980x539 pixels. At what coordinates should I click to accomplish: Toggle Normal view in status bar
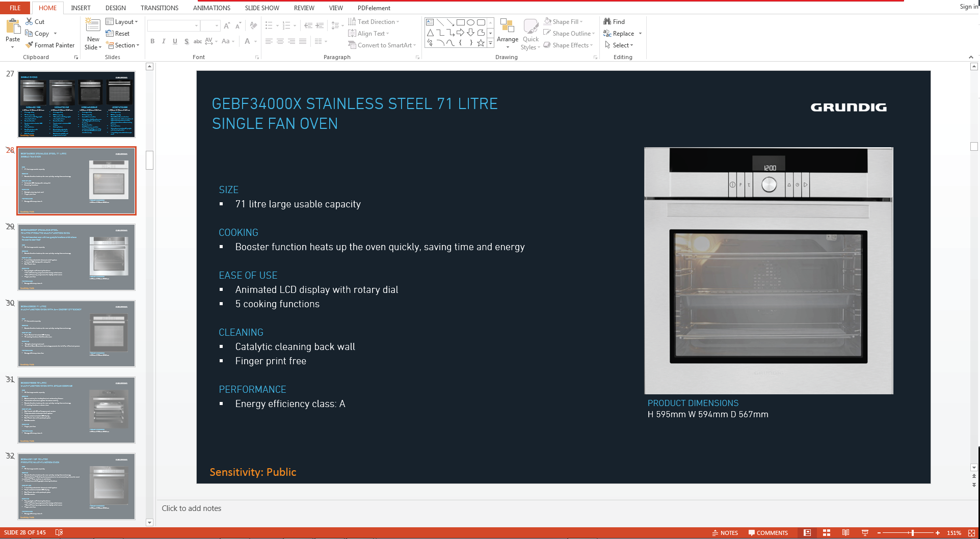807,533
